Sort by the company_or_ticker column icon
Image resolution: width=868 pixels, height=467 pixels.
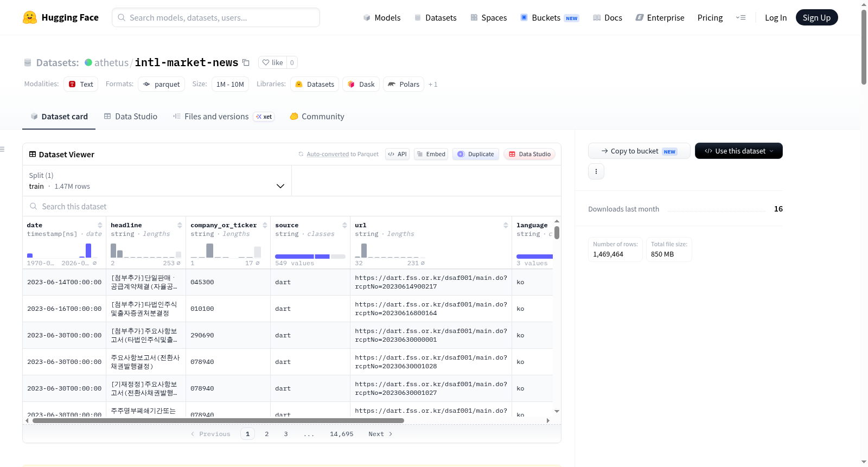click(265, 225)
